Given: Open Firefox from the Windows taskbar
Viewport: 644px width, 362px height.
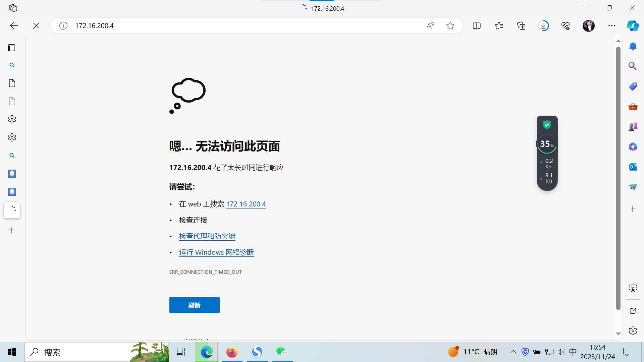Looking at the screenshot, I should coord(232,352).
